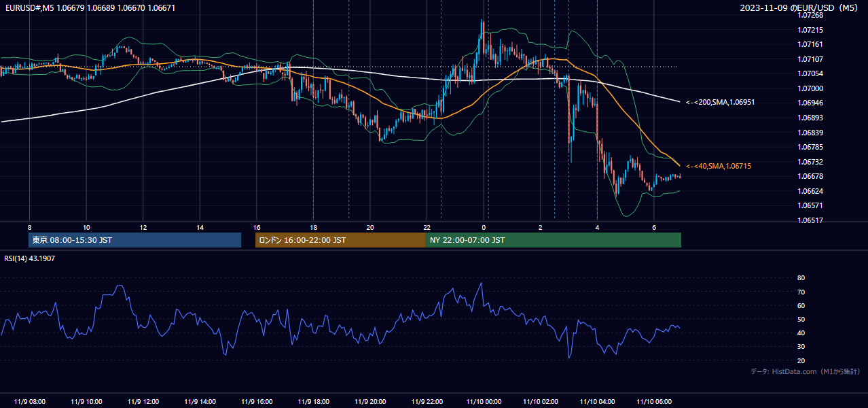
Task: Click the 11/10 04:00 date label
Action: [597, 402]
